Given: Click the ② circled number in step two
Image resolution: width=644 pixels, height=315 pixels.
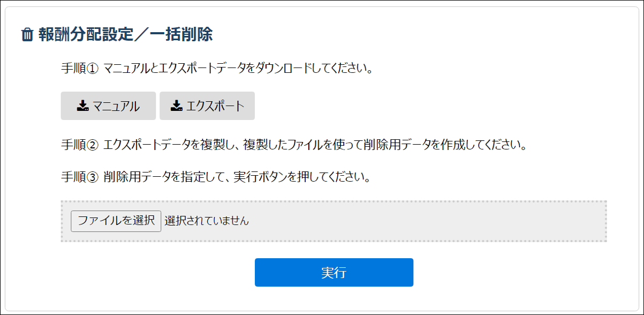Looking at the screenshot, I should click(x=93, y=145).
